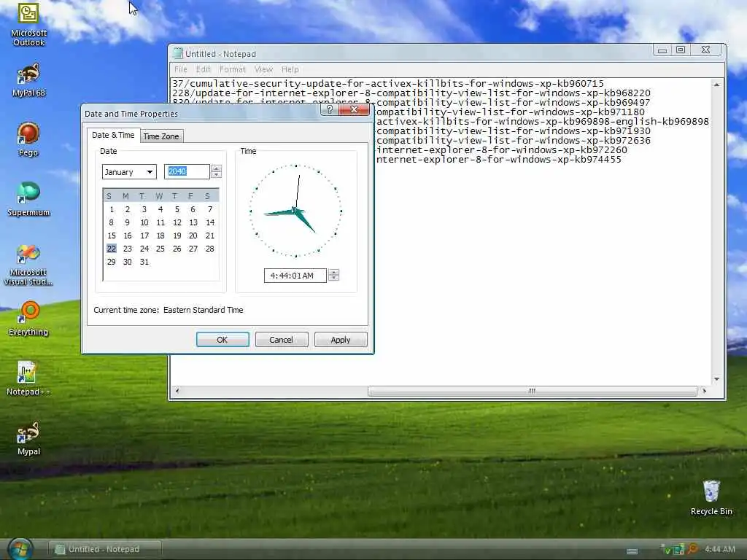Select day 1 in the calendar
The width and height of the screenshot is (747, 560).
[x=112, y=209]
